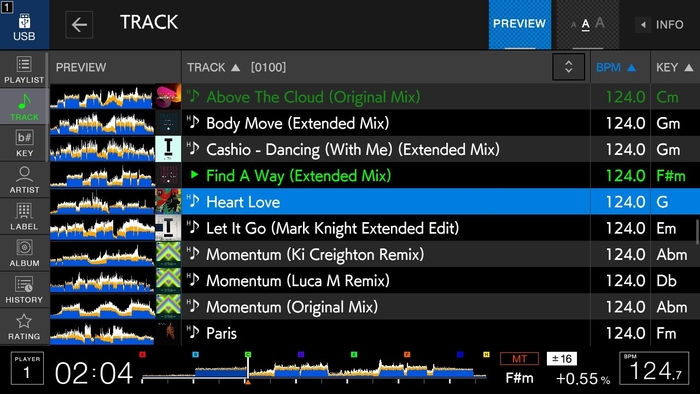The width and height of the screenshot is (700, 394).
Task: Open History list icon
Action: pyautogui.click(x=24, y=290)
